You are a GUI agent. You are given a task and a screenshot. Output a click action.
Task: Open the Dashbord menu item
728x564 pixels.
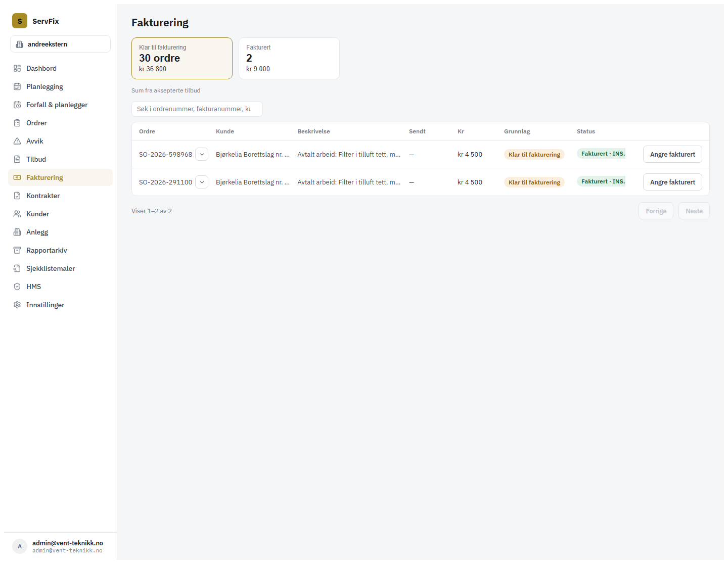[60, 68]
